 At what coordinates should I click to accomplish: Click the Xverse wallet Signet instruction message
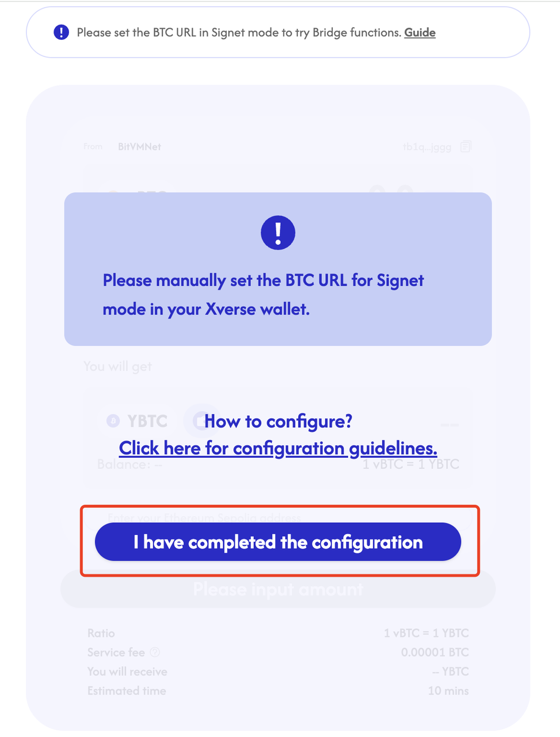(x=263, y=295)
